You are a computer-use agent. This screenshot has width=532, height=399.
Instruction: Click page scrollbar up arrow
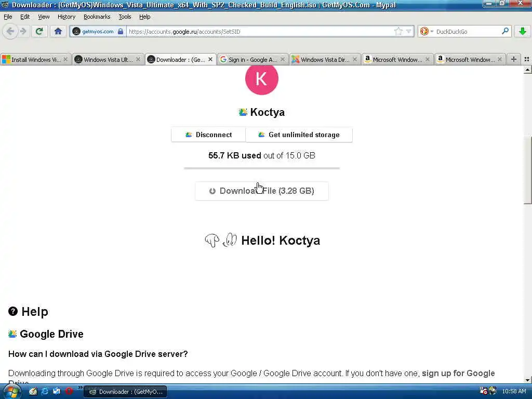click(527, 70)
